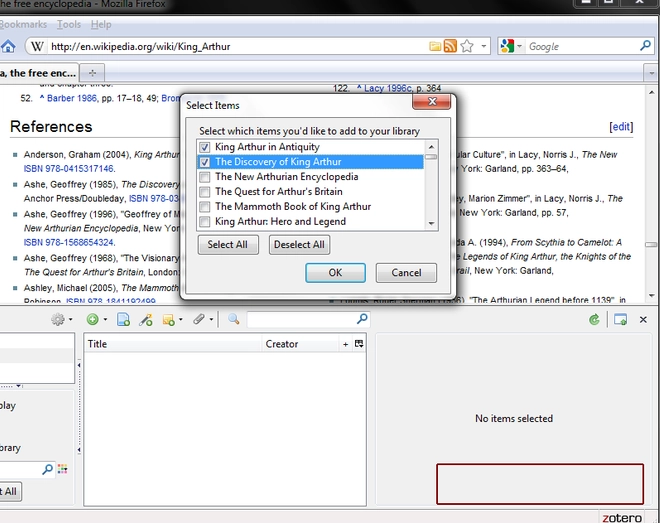Click the green New Item plus icon
The image size is (660, 523).
click(92, 320)
